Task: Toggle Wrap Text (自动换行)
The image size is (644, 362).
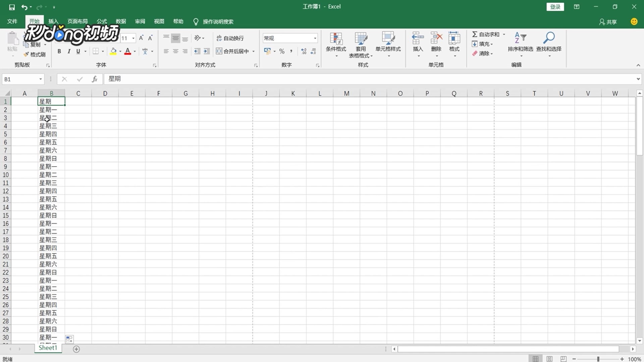Action: 230,38
